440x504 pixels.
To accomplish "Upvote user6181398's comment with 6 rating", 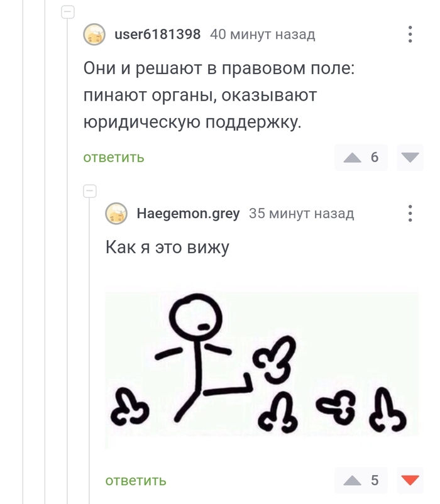I will click(352, 158).
